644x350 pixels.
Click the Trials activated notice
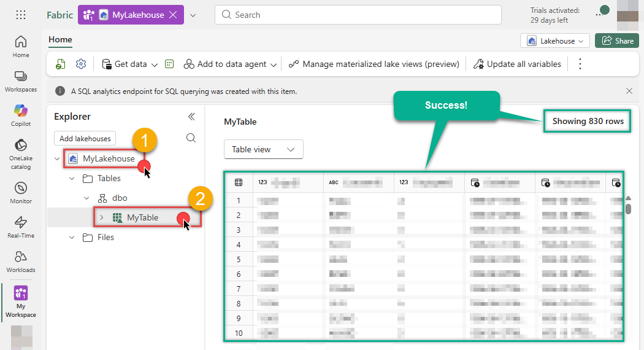pyautogui.click(x=555, y=15)
